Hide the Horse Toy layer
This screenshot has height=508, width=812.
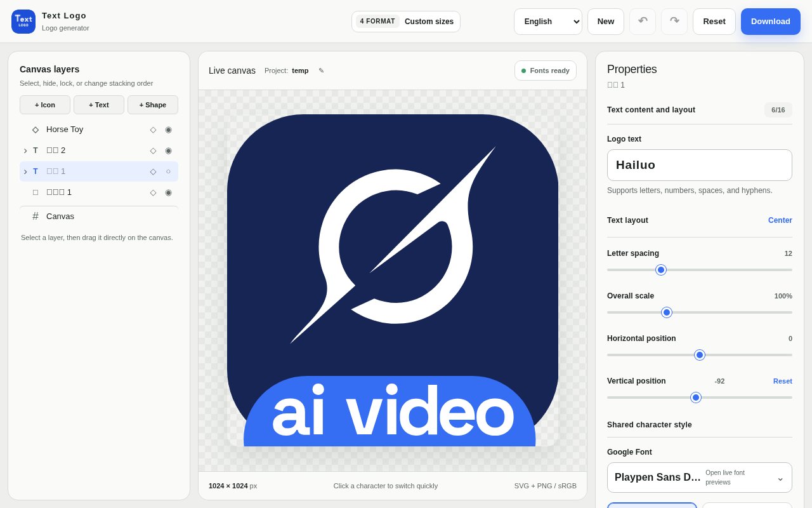[x=168, y=130]
